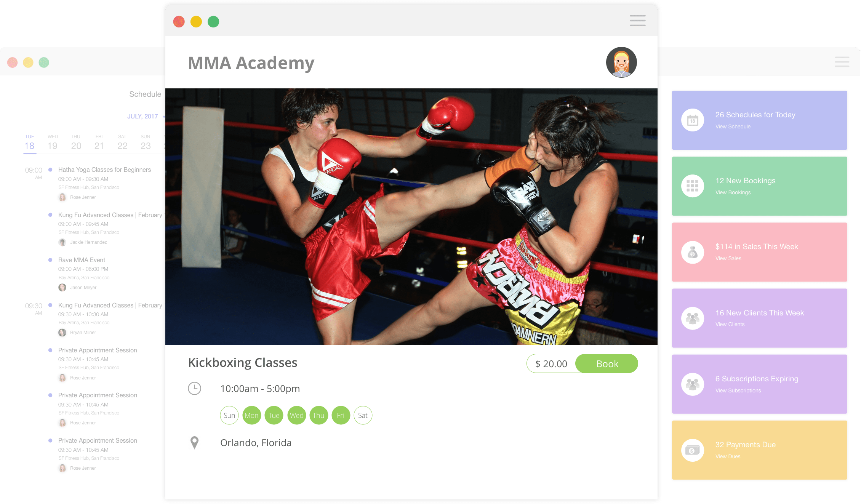Select the WED 19 date tab
Screen dimensions: 861x504
tap(53, 142)
